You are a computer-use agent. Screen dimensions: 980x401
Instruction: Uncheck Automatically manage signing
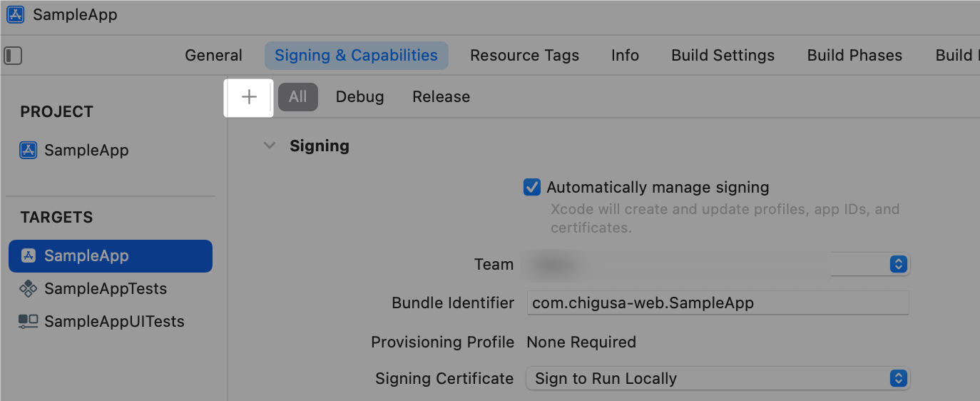pos(532,188)
